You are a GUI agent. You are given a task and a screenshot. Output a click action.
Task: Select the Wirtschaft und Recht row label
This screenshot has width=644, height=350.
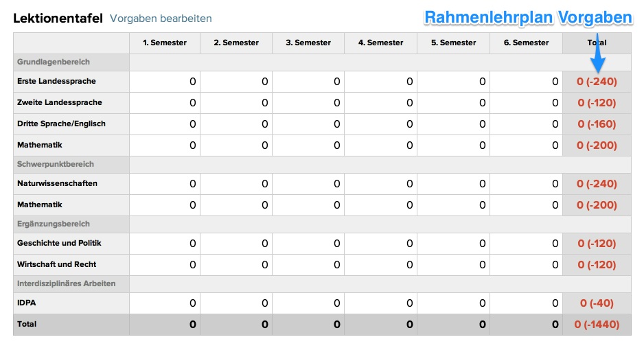(x=57, y=265)
